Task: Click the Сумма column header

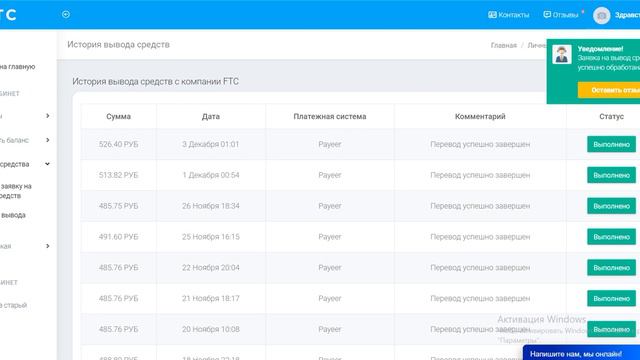Action: 118,116
